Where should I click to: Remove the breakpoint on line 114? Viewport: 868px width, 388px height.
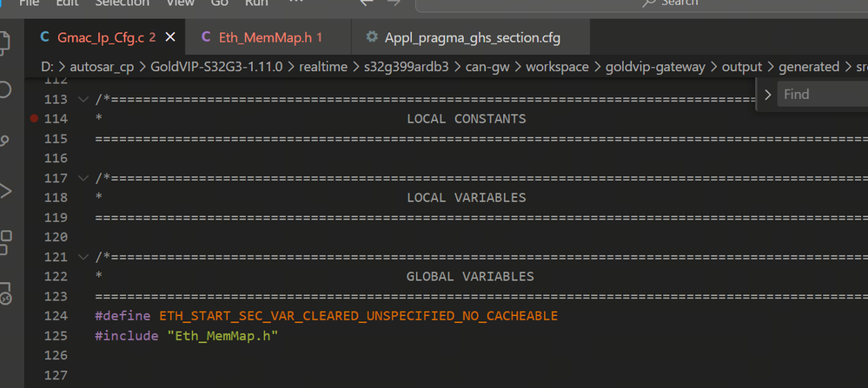tap(34, 118)
